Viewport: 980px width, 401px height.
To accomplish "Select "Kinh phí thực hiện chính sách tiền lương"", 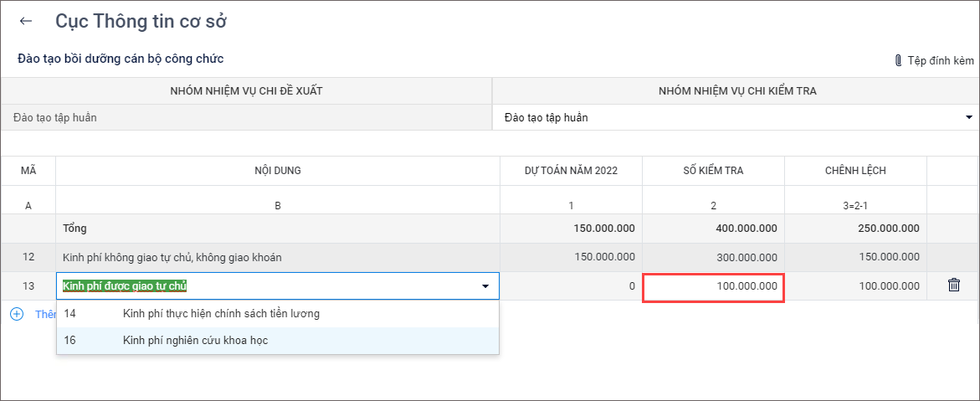I will click(221, 314).
